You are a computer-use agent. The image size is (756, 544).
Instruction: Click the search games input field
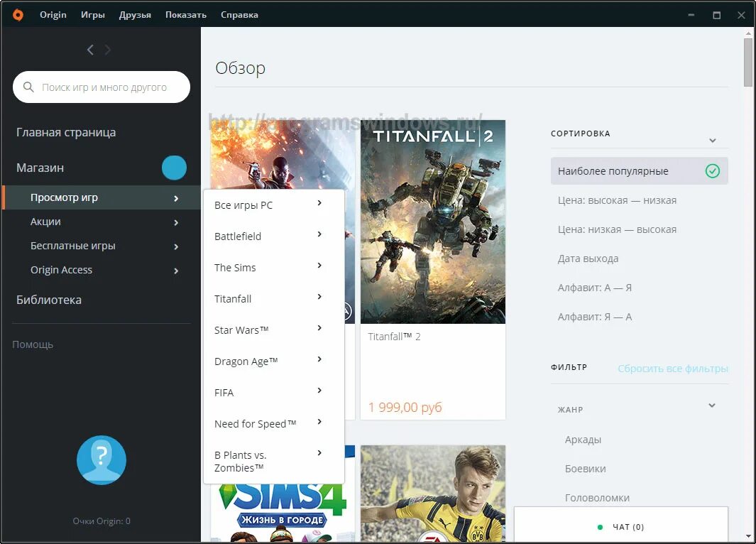(x=102, y=87)
